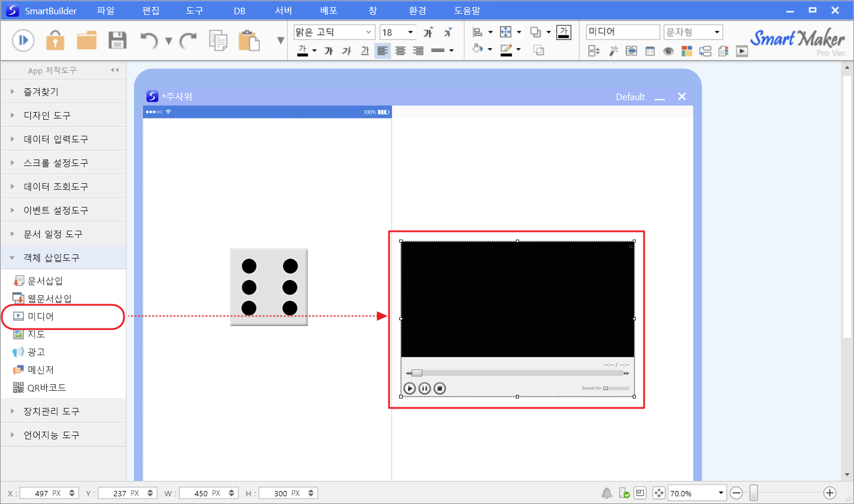
Task: Undo the last action
Action: click(x=149, y=40)
